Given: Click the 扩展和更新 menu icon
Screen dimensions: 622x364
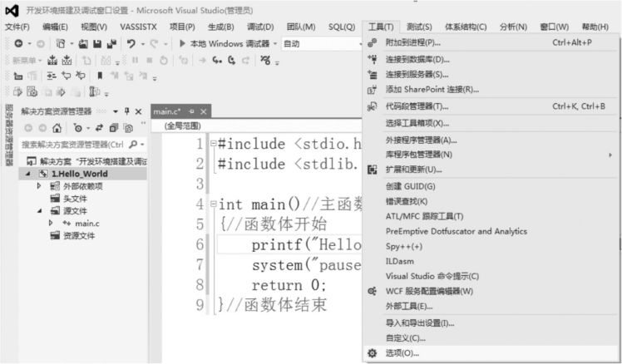Looking at the screenshot, I should coord(372,170).
